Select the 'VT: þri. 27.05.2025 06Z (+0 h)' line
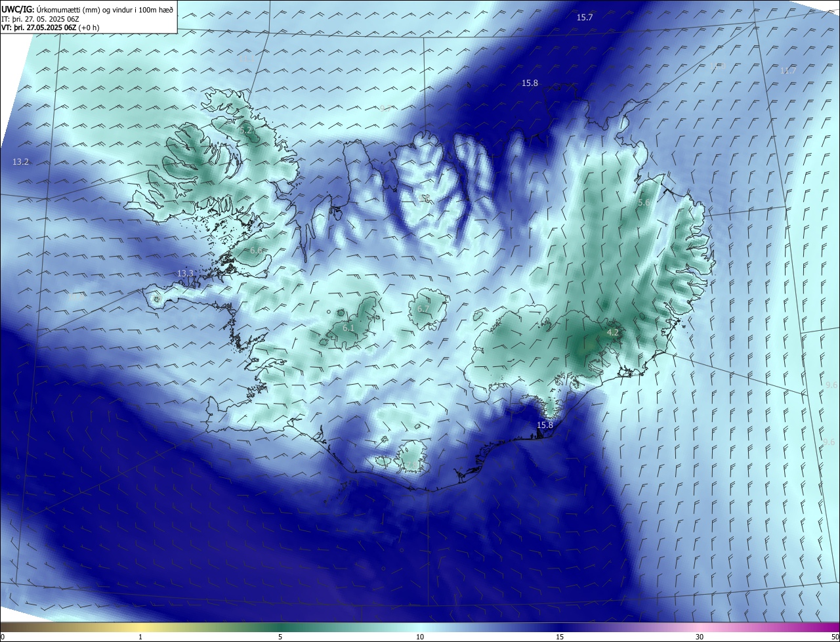 (51, 28)
